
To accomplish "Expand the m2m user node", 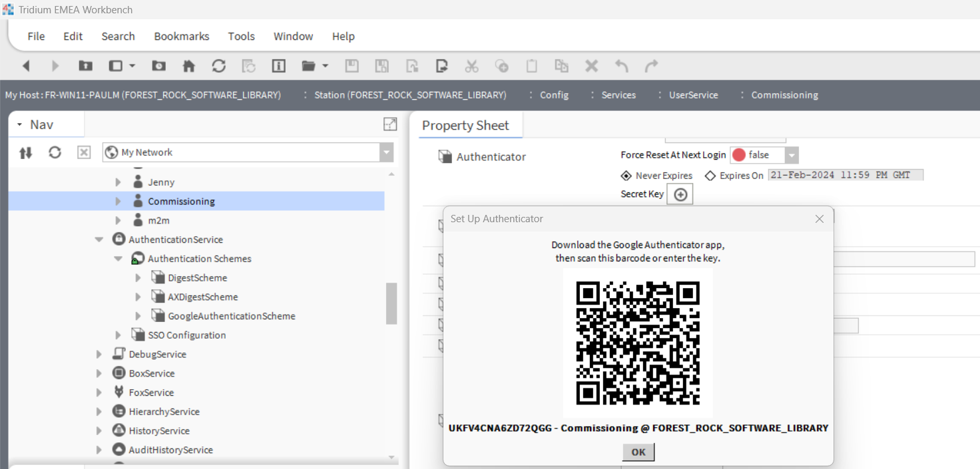I will click(x=118, y=220).
